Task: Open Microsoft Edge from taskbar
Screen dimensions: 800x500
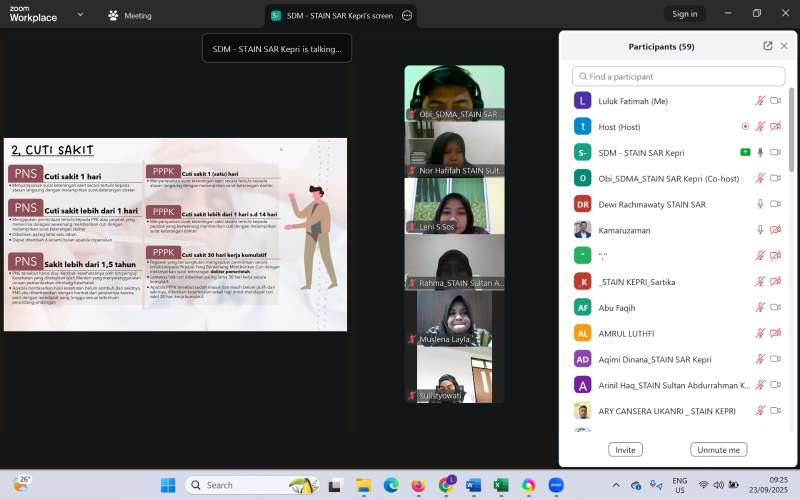Action: pyautogui.click(x=391, y=485)
